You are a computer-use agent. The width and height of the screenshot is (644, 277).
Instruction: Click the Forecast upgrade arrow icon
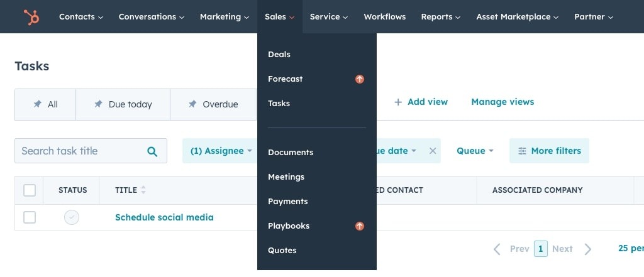coord(359,79)
